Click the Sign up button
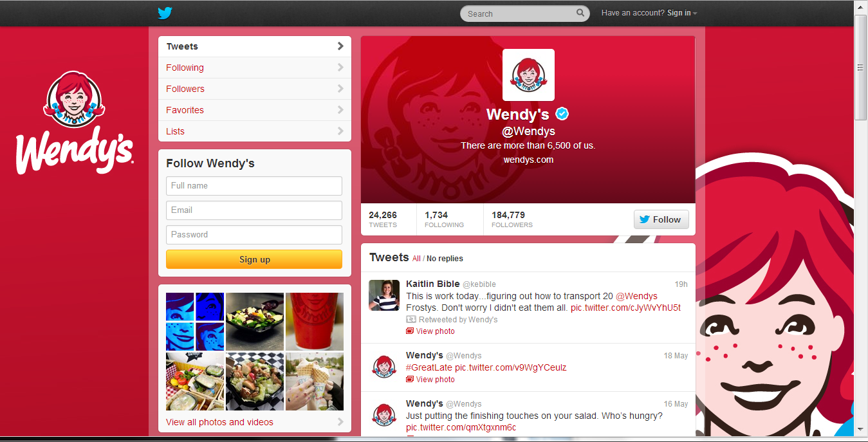This screenshot has width=868, height=442. pyautogui.click(x=254, y=259)
